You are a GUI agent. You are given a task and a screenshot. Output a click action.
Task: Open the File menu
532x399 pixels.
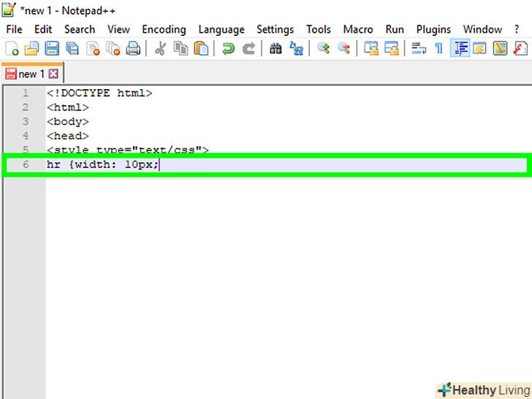[x=15, y=29]
